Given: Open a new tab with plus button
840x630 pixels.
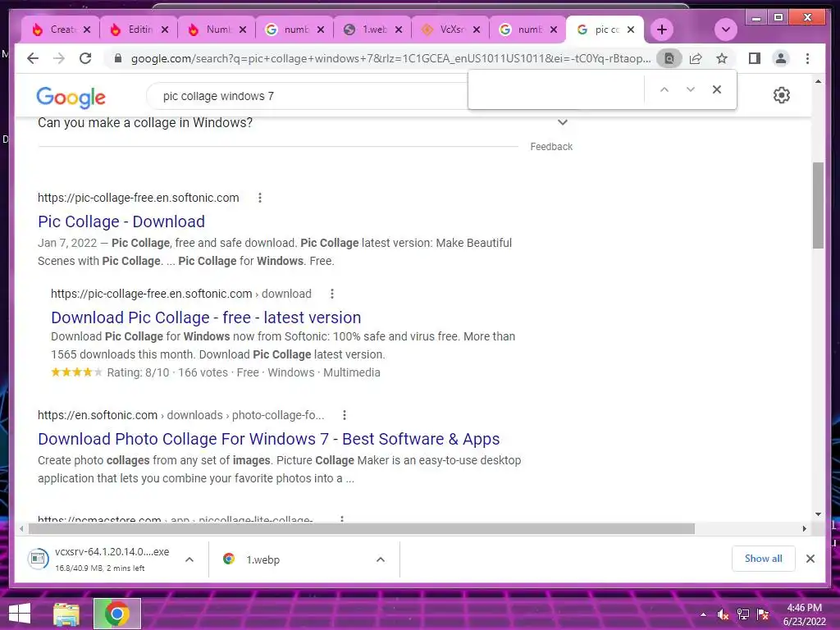Looking at the screenshot, I should tap(662, 30).
